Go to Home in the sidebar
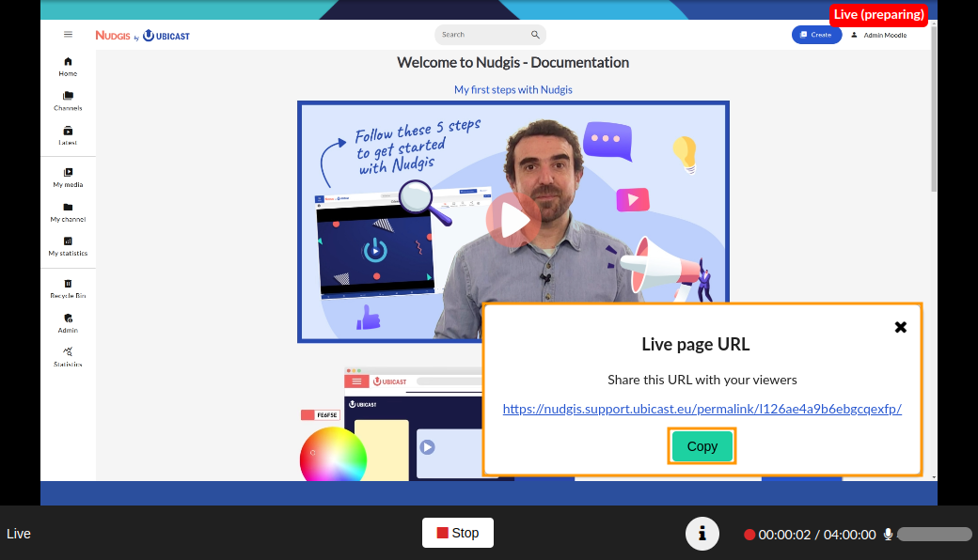 (x=68, y=67)
